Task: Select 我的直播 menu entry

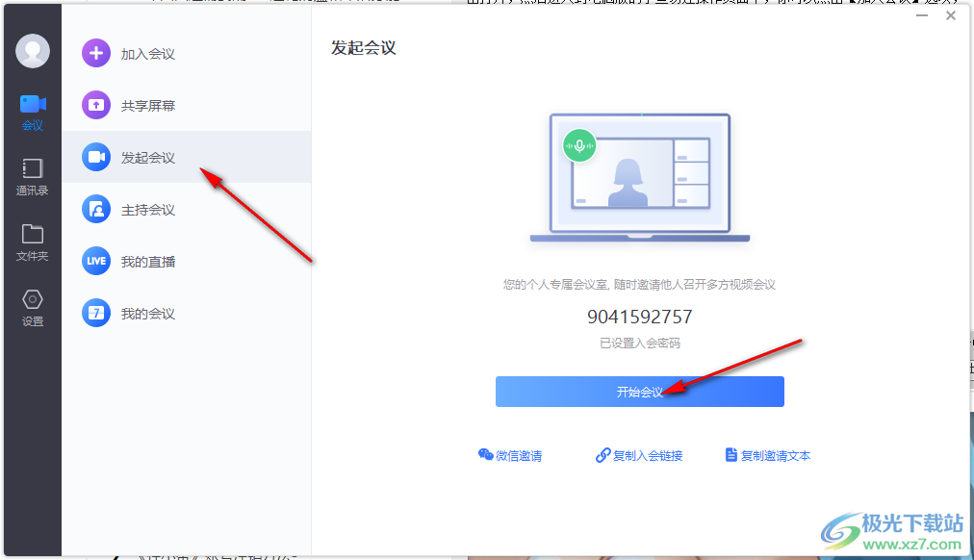Action: coord(148,262)
